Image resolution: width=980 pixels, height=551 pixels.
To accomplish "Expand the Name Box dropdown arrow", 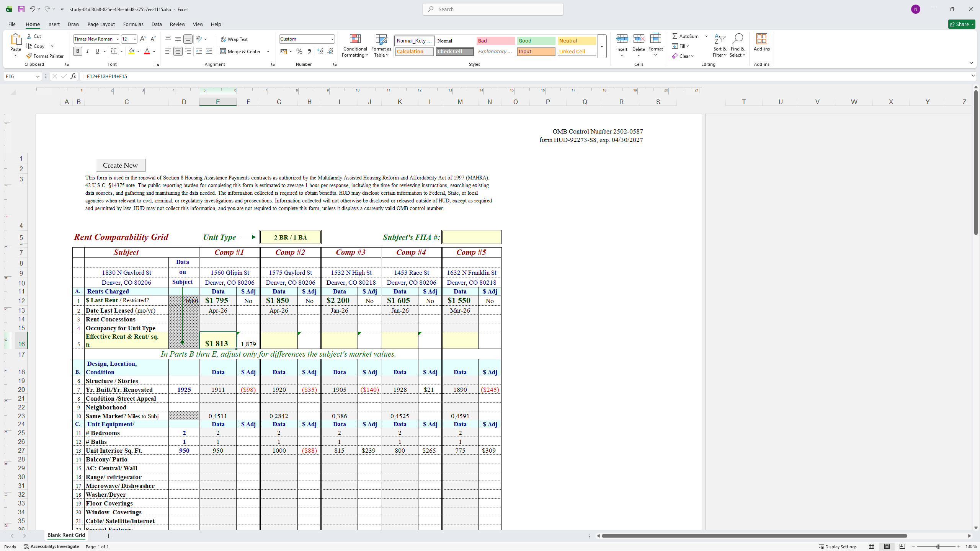I will (x=38, y=76).
